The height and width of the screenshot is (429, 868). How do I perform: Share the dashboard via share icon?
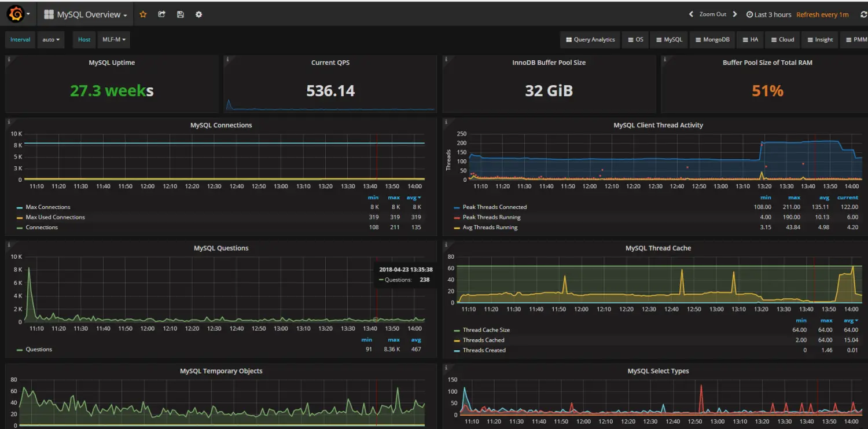point(161,14)
